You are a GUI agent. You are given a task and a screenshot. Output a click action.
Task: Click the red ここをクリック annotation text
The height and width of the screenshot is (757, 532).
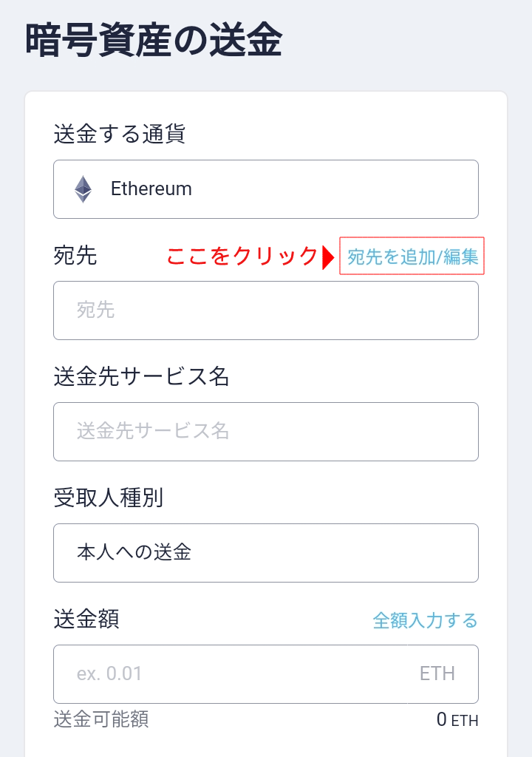[242, 257]
